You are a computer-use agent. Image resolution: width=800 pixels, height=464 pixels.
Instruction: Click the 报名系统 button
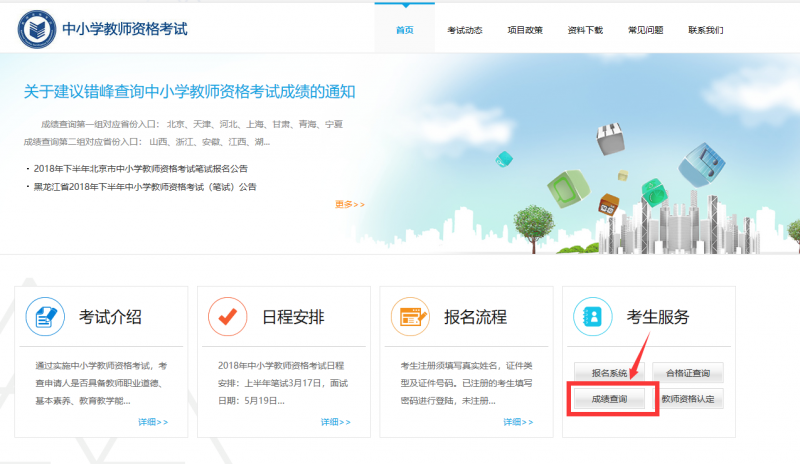[x=609, y=373]
